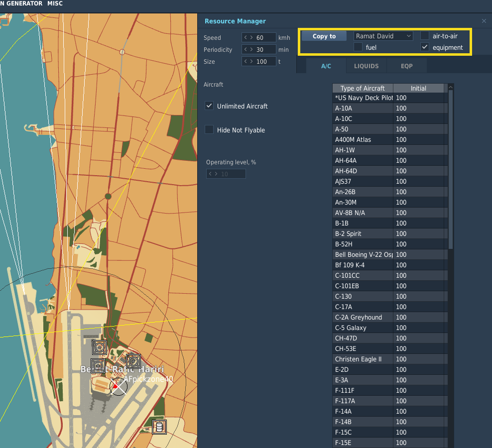Screen dimensions: 492x448
Task: Click the scroll up arrow of aircraft list
Action: tap(451, 87)
